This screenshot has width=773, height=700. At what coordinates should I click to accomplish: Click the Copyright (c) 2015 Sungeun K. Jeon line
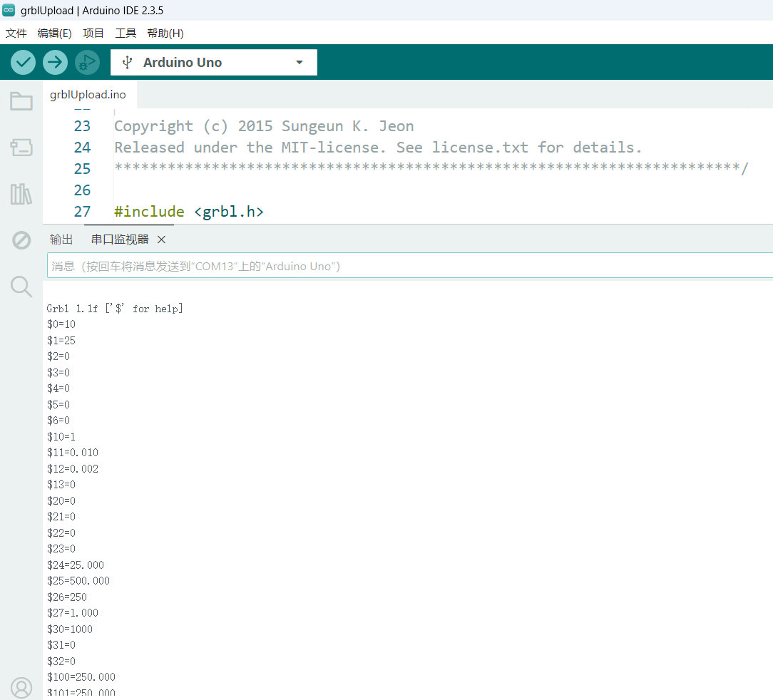pos(264,126)
